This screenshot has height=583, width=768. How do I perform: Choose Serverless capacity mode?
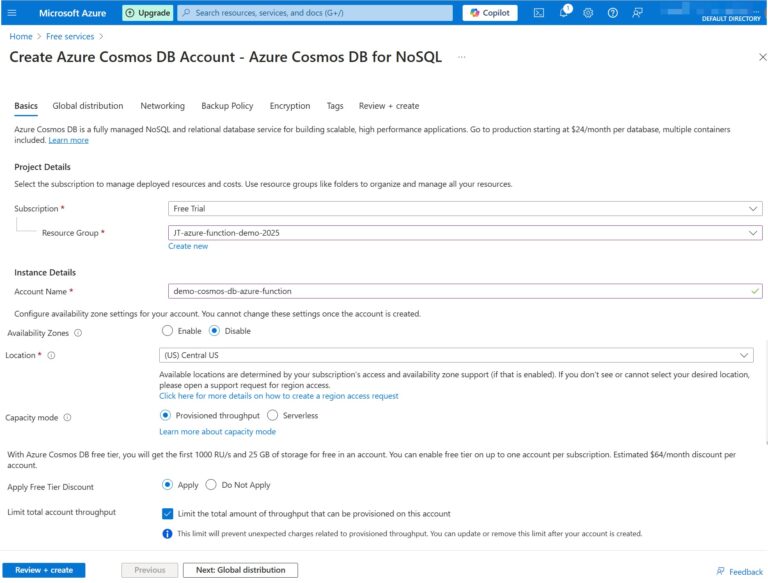(x=273, y=415)
